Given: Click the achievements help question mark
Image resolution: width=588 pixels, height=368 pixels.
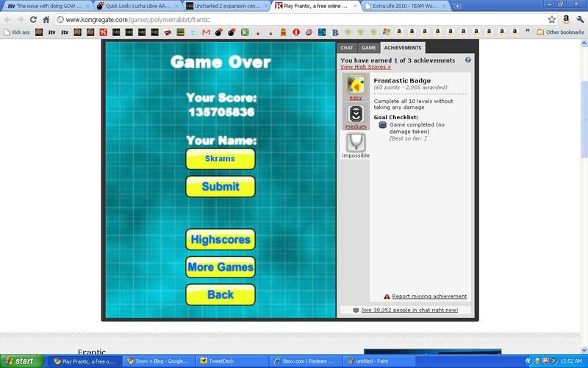Looking at the screenshot, I should coord(467,60).
